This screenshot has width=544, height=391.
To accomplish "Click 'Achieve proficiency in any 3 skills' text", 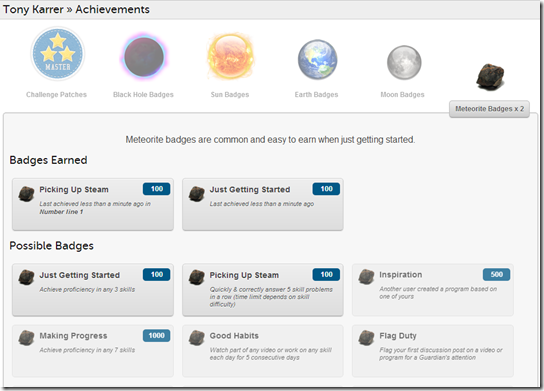I will [x=87, y=289].
